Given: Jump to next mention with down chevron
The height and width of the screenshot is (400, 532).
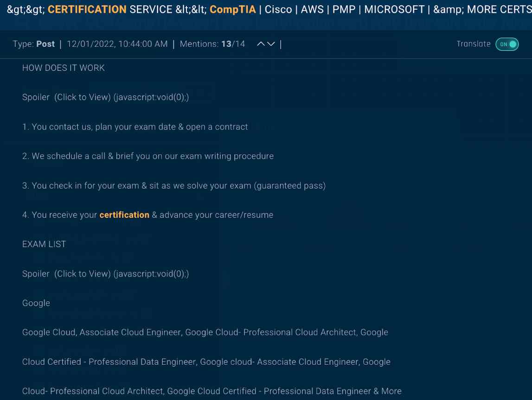Looking at the screenshot, I should point(271,44).
